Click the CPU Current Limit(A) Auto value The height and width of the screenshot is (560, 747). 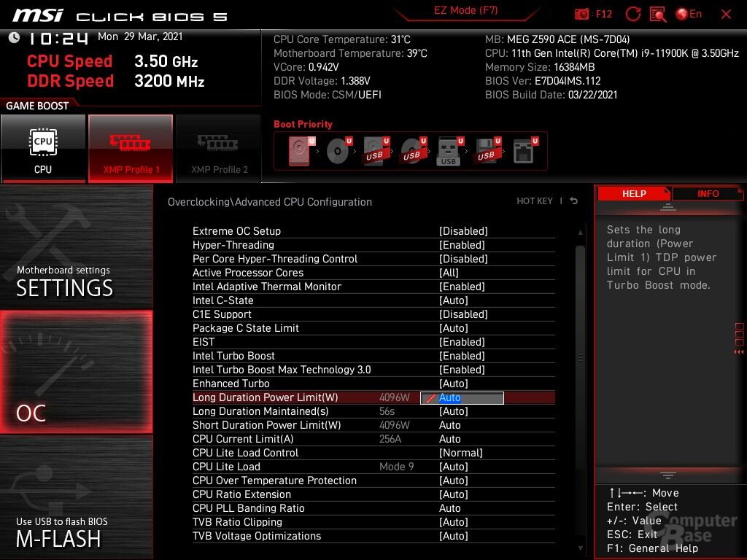click(x=449, y=438)
